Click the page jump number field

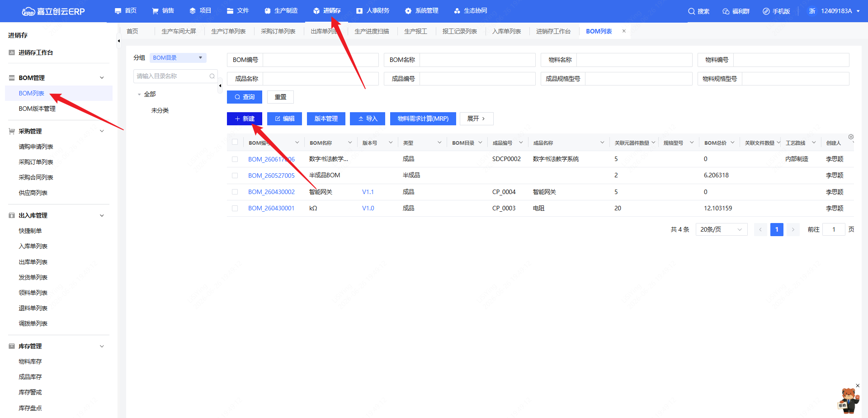834,229
